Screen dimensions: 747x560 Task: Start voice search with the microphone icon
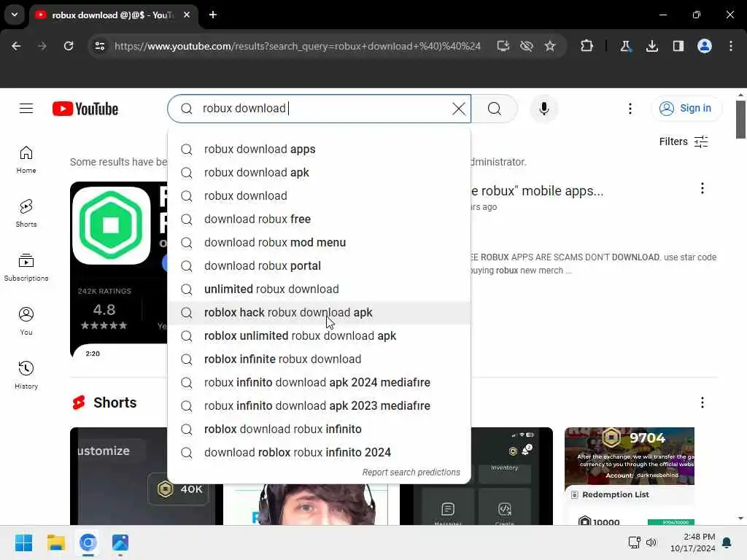tap(544, 109)
